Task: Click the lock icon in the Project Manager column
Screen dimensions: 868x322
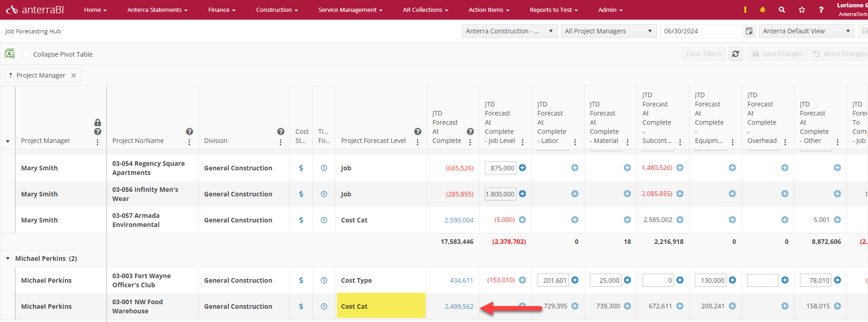Action: (x=98, y=122)
